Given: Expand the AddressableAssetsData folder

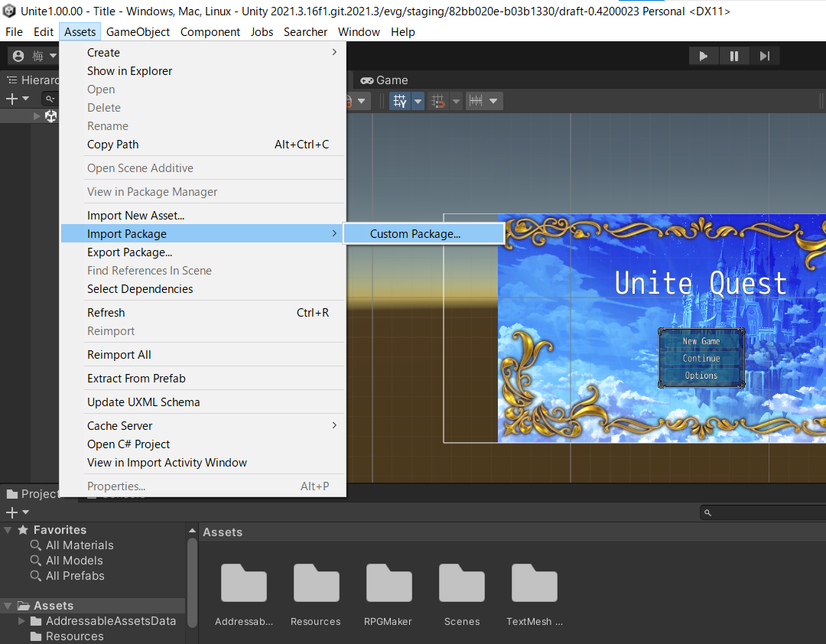Looking at the screenshot, I should tap(21, 621).
